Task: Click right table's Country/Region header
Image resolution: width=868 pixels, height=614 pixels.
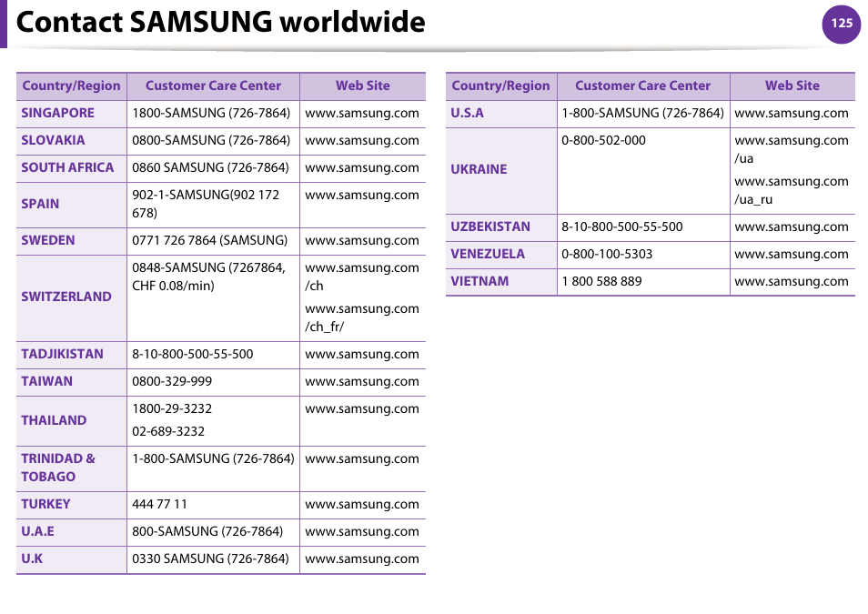Action: coord(501,86)
